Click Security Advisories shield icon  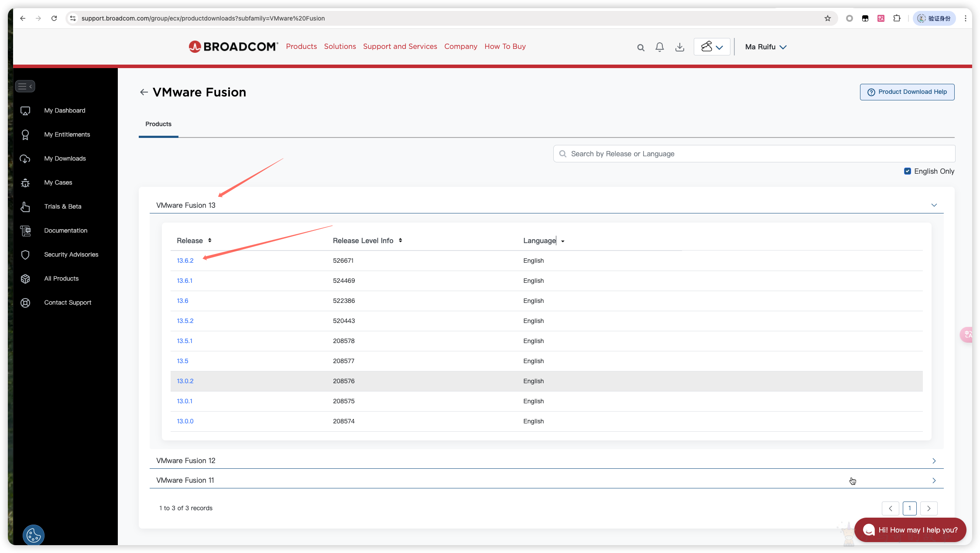(25, 255)
